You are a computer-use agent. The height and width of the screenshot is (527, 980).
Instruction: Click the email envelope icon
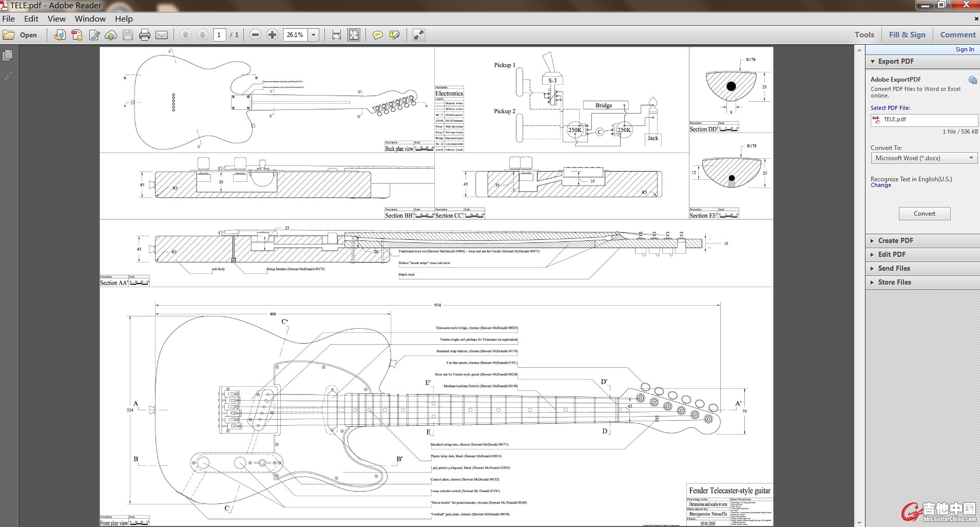click(x=162, y=35)
